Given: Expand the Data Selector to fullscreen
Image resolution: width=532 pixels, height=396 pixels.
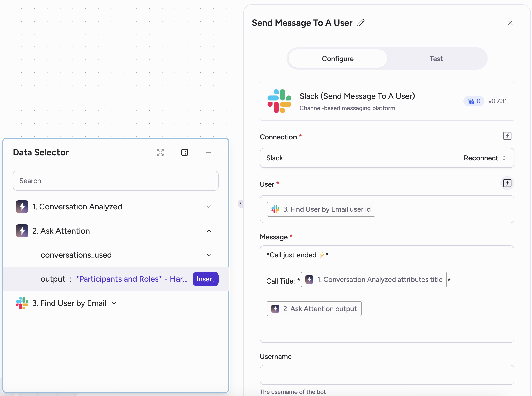Looking at the screenshot, I should pyautogui.click(x=160, y=152).
